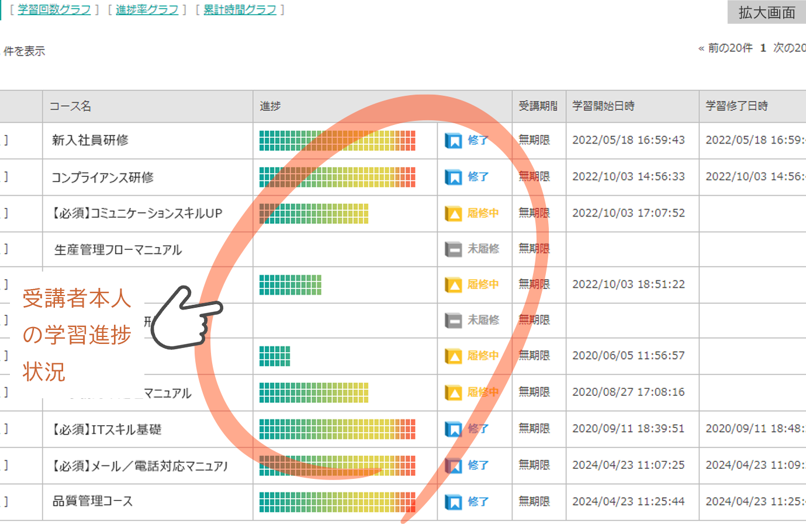Click the 修了 icon for メール/電話対応マニュアル
Image resolution: width=806 pixels, height=532 pixels.
click(453, 465)
